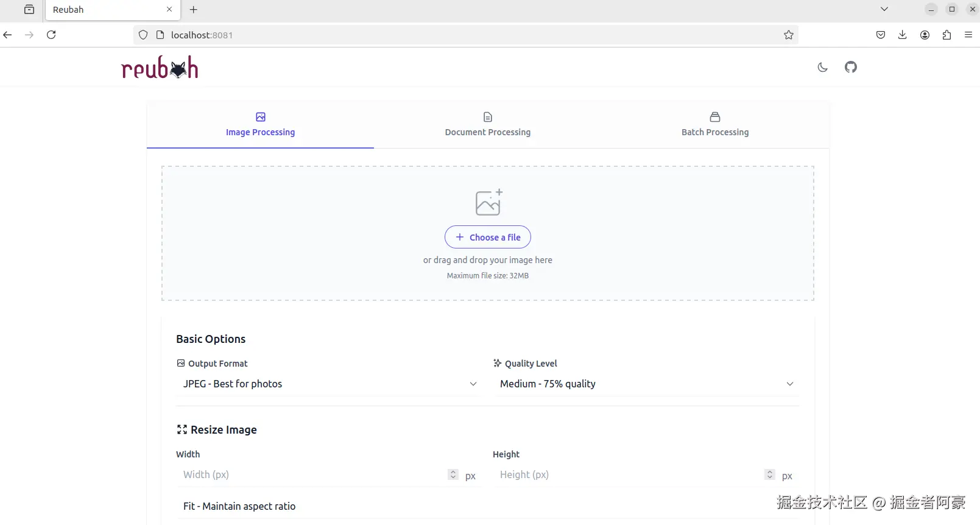Open the GitHub repository icon
The image size is (980, 525).
[850, 67]
